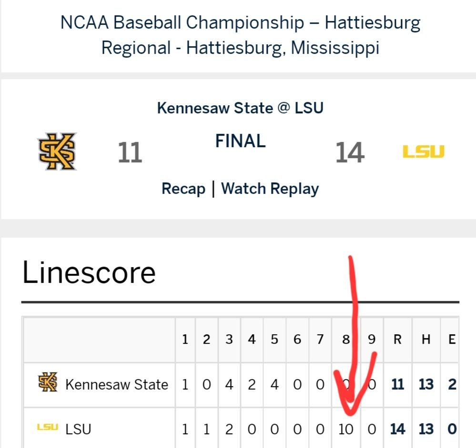Click the H column header
476x448 pixels.
(x=426, y=339)
